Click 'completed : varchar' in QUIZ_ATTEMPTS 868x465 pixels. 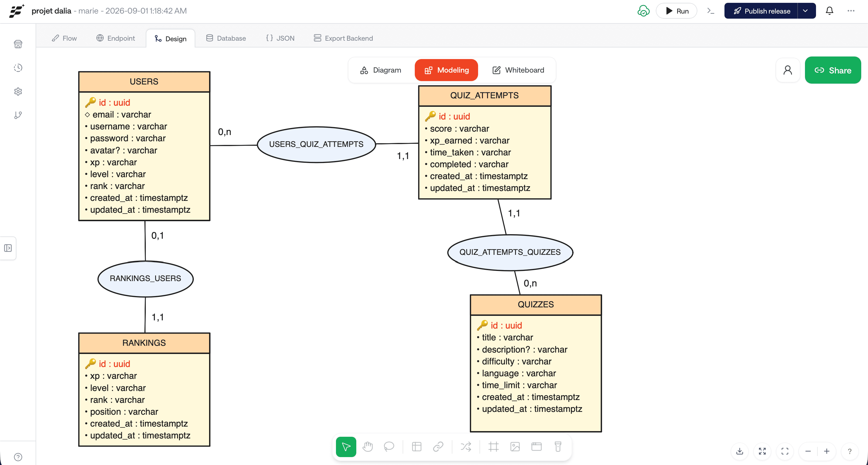point(469,164)
